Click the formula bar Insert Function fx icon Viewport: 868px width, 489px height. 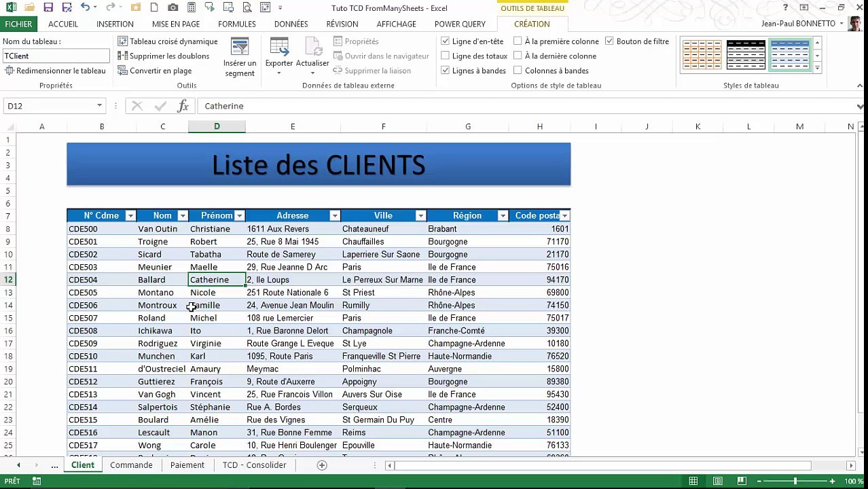[183, 106]
